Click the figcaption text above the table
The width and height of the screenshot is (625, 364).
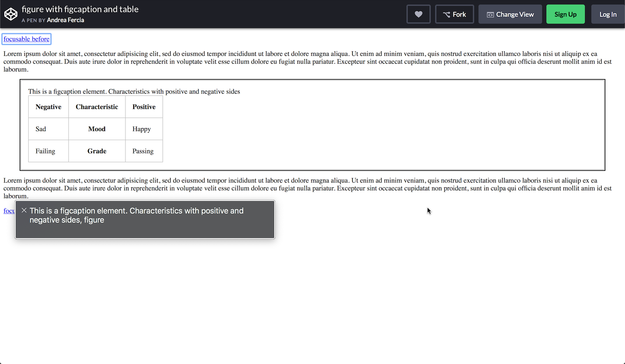134,92
